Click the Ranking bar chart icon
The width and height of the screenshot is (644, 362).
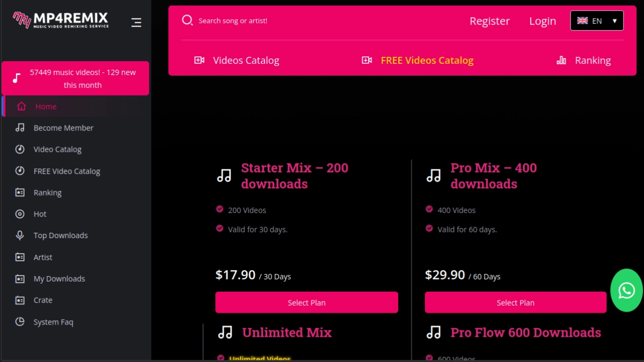pyautogui.click(x=561, y=60)
